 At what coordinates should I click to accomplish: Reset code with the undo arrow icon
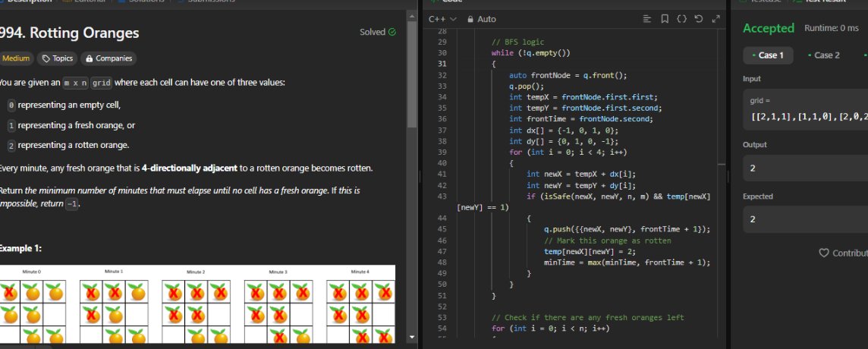point(699,19)
